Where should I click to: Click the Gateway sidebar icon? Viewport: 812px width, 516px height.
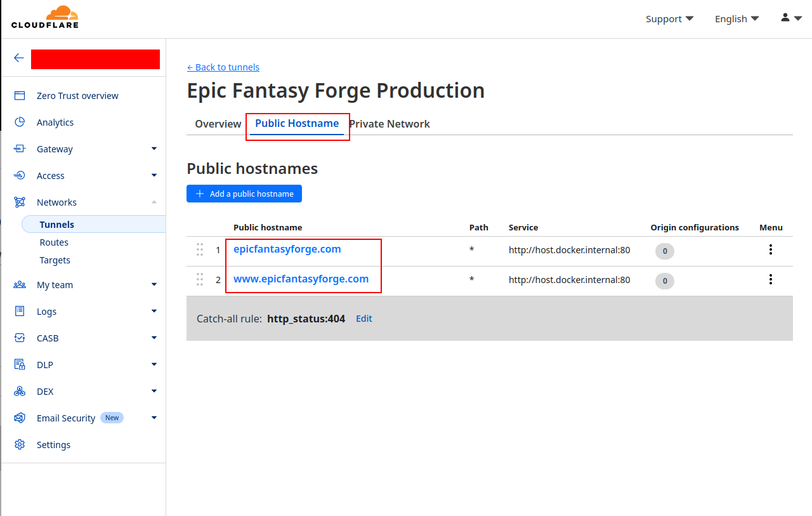(20, 149)
